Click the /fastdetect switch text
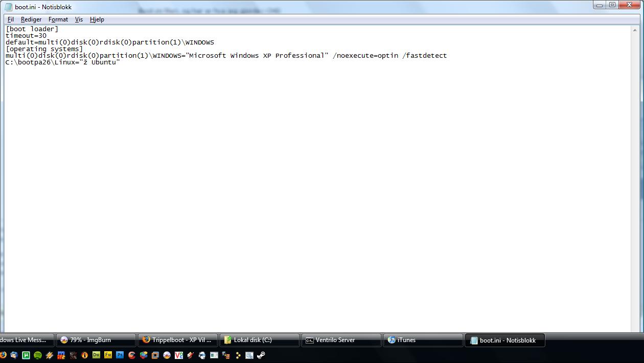The height and width of the screenshot is (363, 644). tap(425, 56)
